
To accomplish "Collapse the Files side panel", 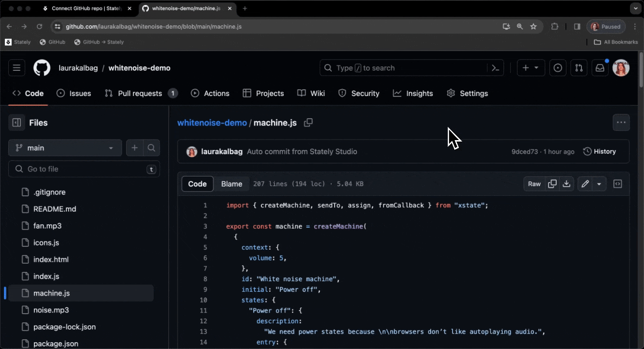I will (x=16, y=123).
